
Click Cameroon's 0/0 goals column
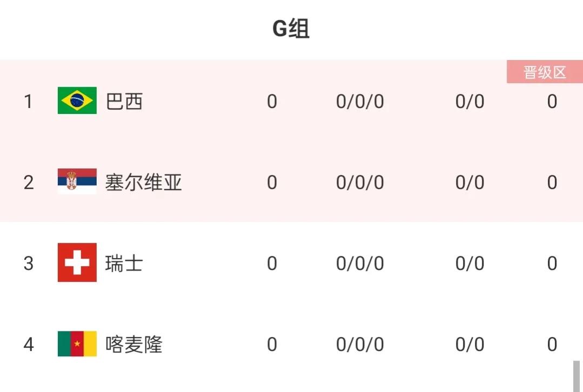point(469,344)
